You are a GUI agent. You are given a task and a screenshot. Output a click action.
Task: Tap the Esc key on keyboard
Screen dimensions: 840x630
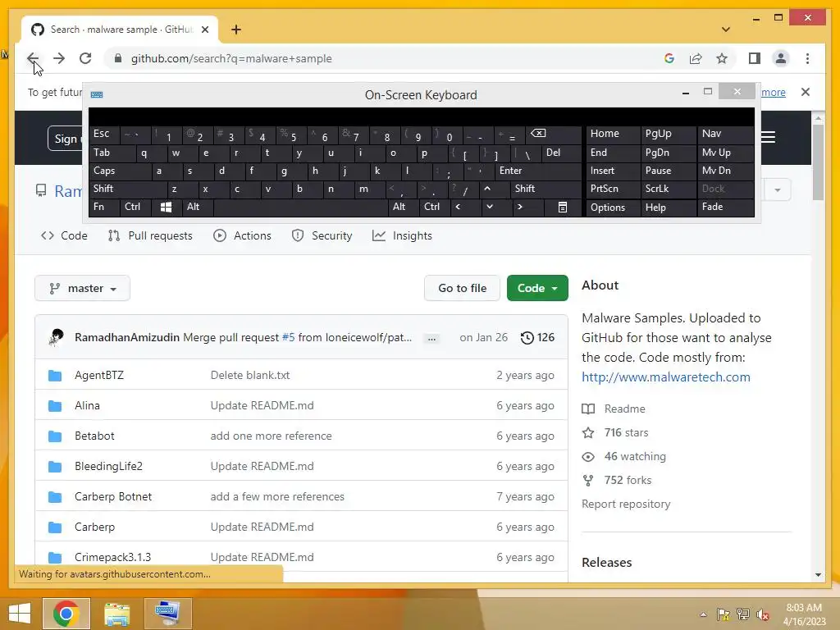104,134
